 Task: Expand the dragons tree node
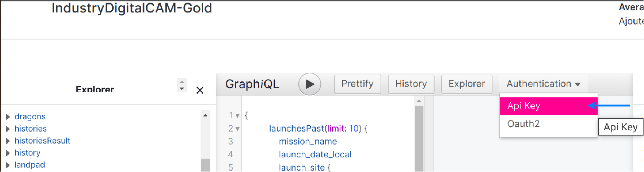8,117
